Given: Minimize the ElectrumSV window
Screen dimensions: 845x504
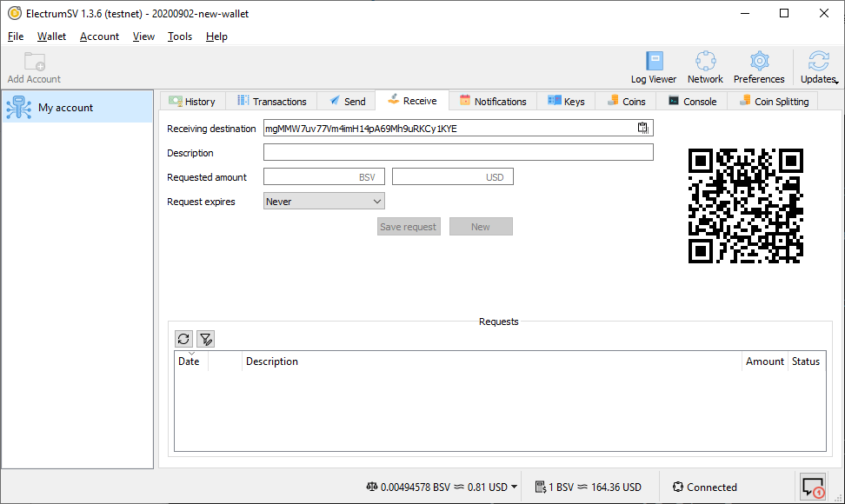Looking at the screenshot, I should [745, 13].
